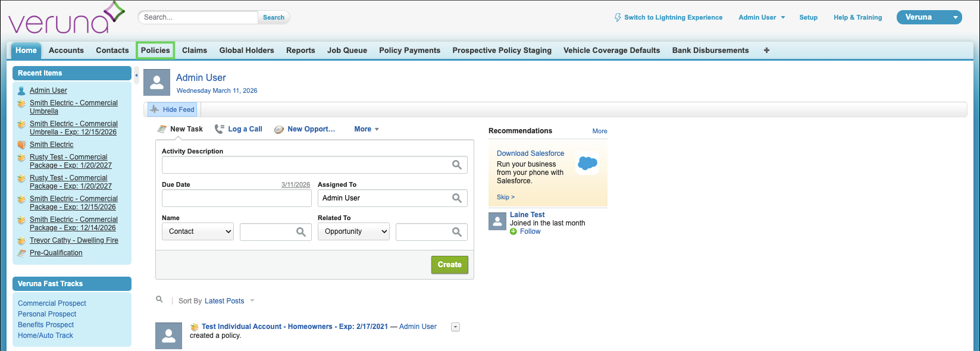Click Assigned To lookup magnifier
Viewport: 980px width, 351px height.
(x=457, y=198)
